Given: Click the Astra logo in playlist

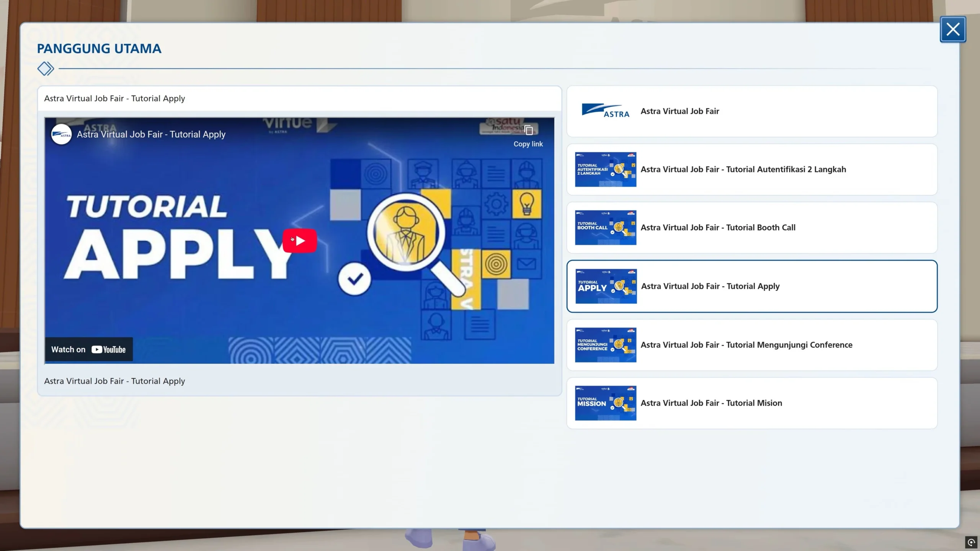Looking at the screenshot, I should (605, 111).
